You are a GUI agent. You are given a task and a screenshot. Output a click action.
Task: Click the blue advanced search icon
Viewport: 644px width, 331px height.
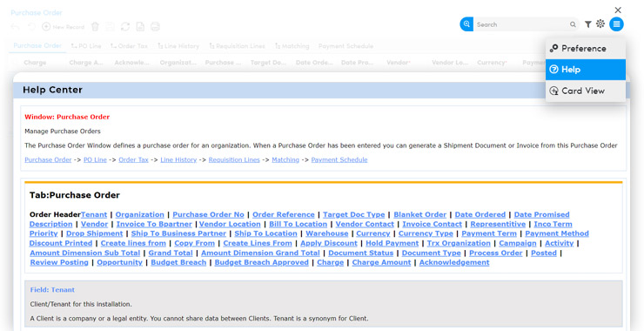pyautogui.click(x=466, y=24)
